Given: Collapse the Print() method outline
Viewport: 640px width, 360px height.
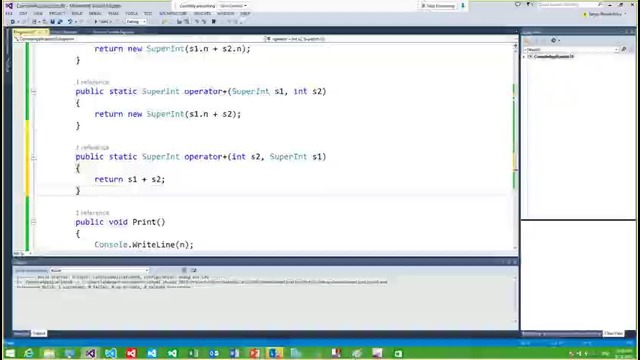Looking at the screenshot, I should (x=33, y=222).
